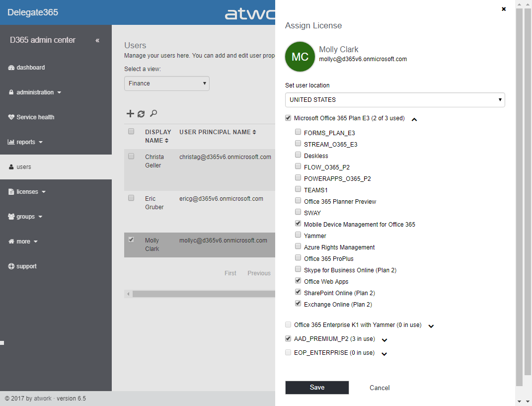Select Eric Gruber's row checkbox
Image resolution: width=532 pixels, height=406 pixels.
[131, 198]
